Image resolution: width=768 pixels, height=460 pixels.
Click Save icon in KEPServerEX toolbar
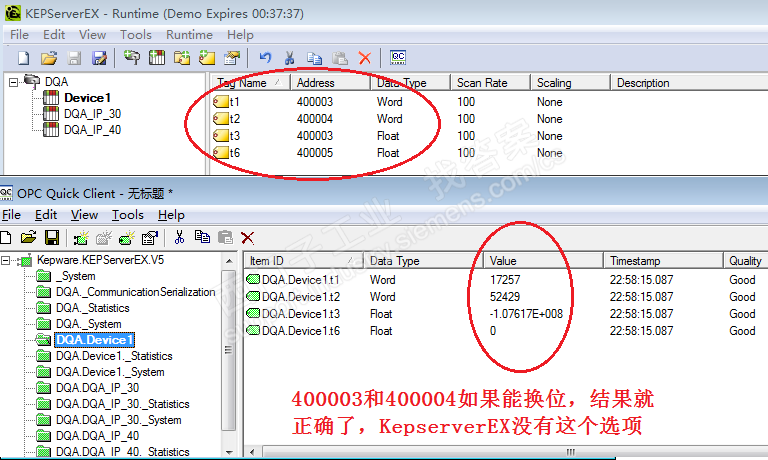coord(74,58)
